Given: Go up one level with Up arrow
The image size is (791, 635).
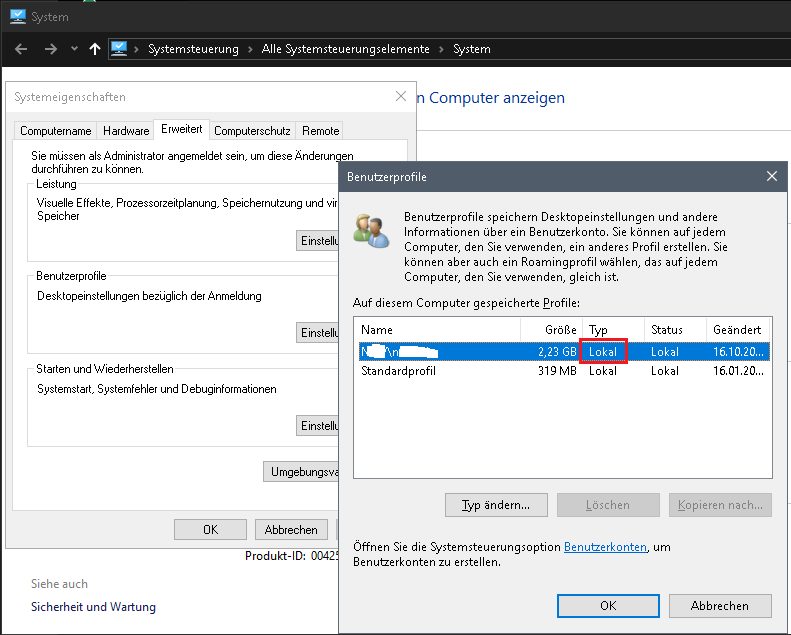Looking at the screenshot, I should pos(95,49).
